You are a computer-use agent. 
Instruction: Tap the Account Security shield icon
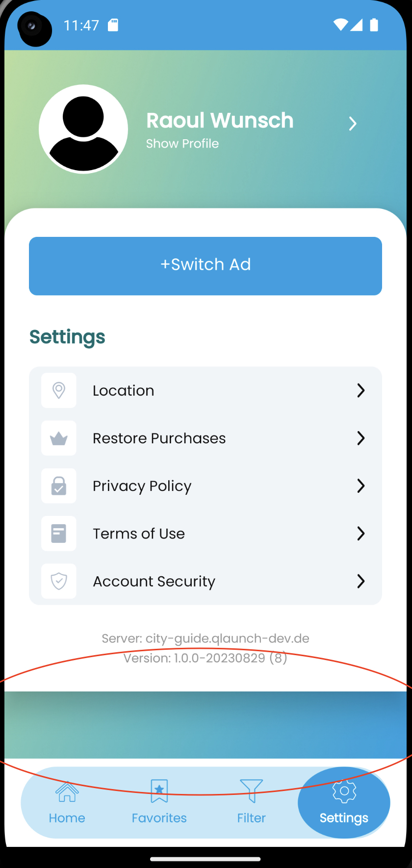coord(59,581)
